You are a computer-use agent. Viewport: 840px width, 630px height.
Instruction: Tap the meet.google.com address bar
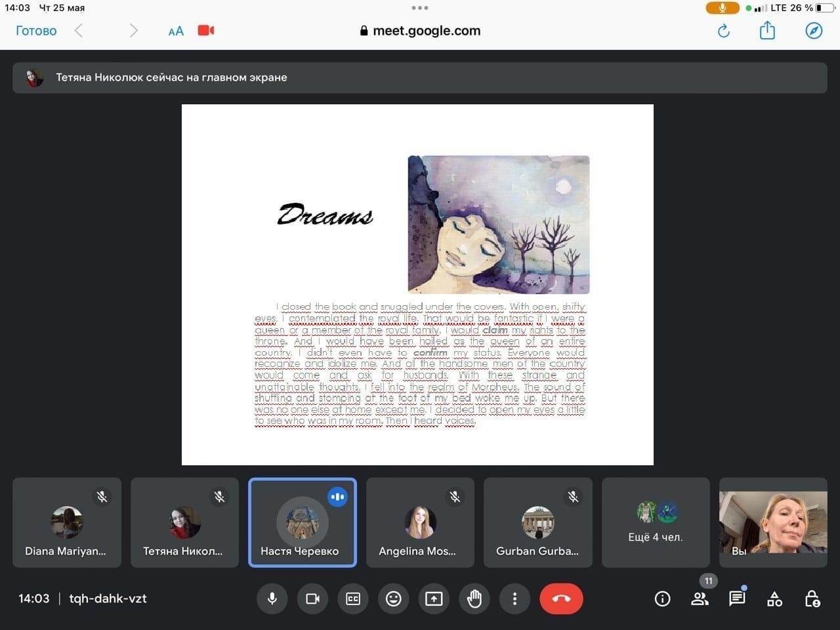click(420, 31)
